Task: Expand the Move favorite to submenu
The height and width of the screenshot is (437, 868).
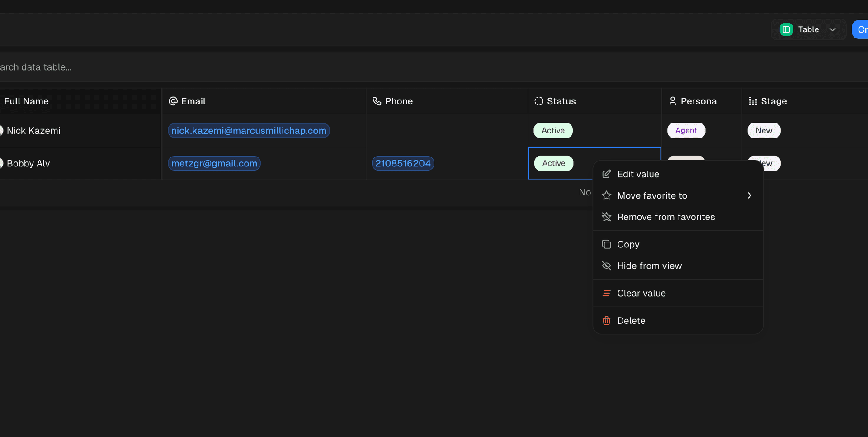Action: (749, 195)
